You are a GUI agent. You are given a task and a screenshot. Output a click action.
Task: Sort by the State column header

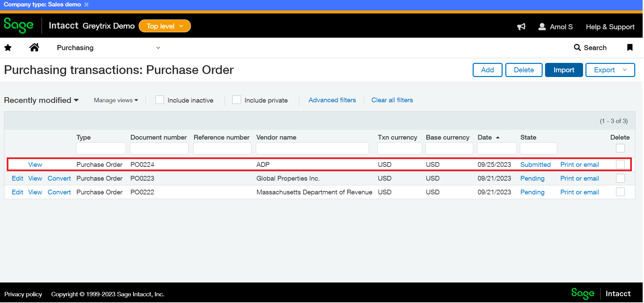click(528, 137)
